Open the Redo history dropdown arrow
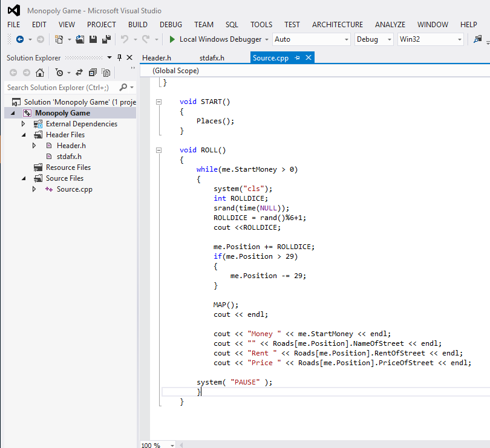Image resolution: width=490 pixels, height=448 pixels. pos(157,40)
